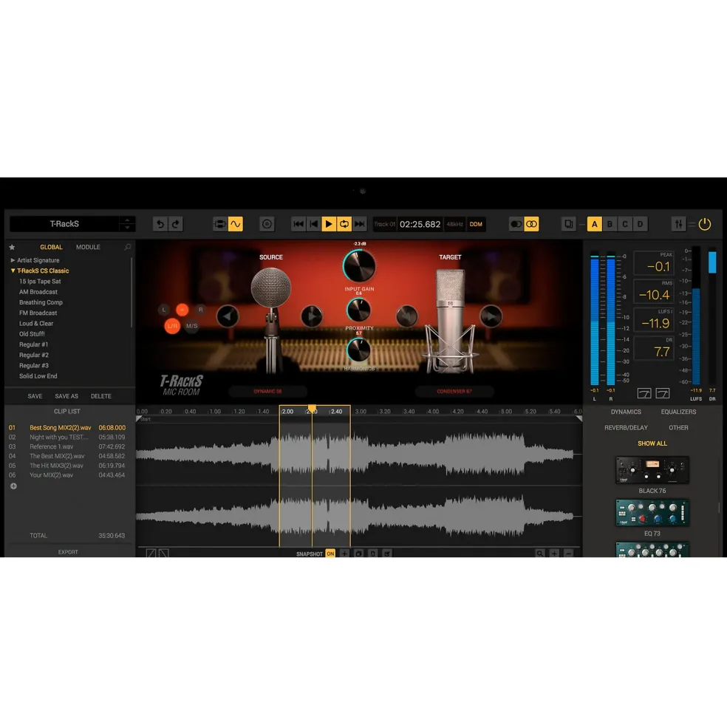The width and height of the screenshot is (727, 728).
Task: Click the DELETE preset button
Action: 100,396
